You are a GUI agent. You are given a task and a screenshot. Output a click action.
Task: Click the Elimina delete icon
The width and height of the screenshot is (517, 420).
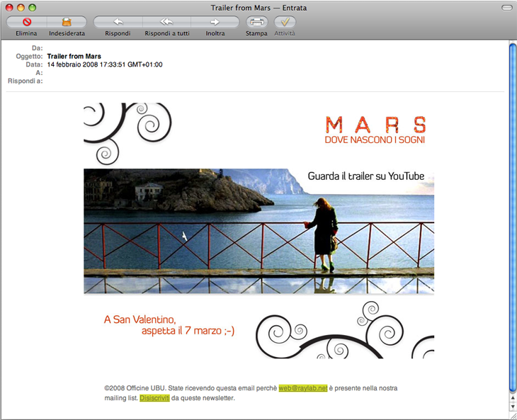pos(26,22)
